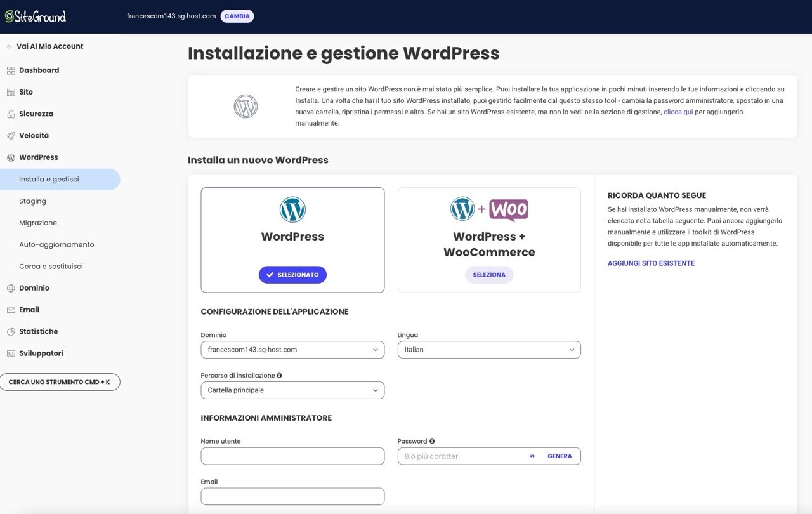Click the Nome utente input field
The image size is (812, 514).
click(292, 456)
